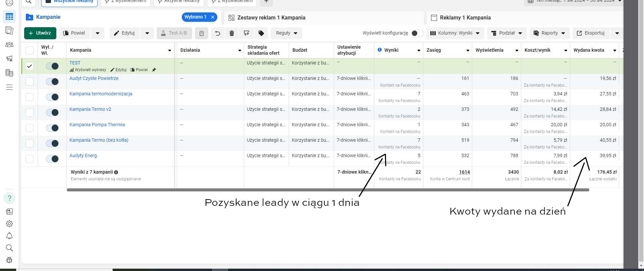This screenshot has width=644, height=271.
Task: Open the Kampania column header dropdown arrow
Action: coord(170,50)
